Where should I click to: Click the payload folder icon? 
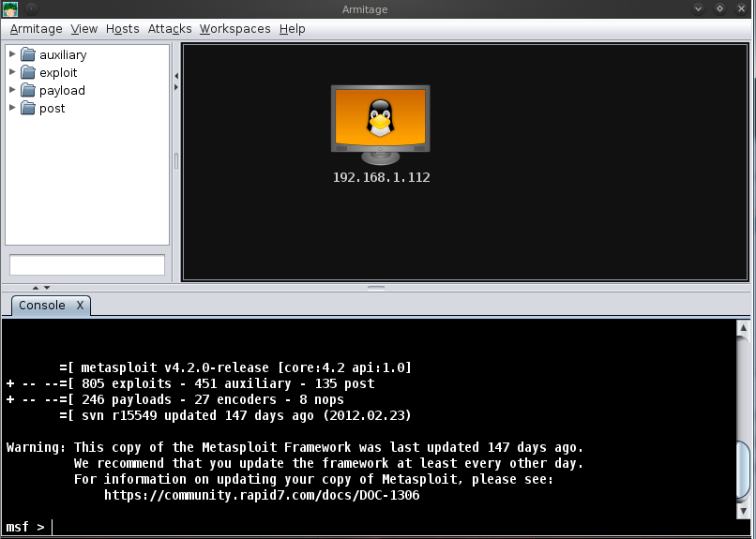pos(28,91)
